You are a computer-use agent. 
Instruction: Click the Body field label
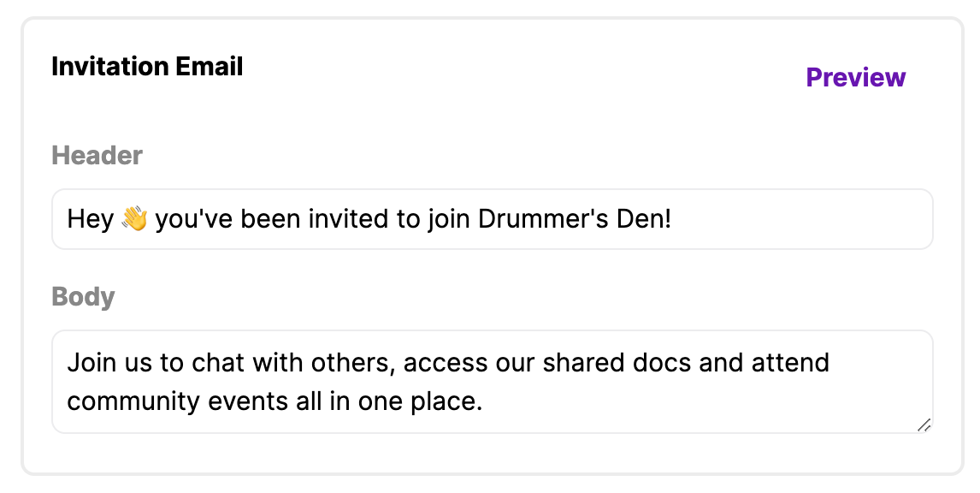tap(83, 297)
